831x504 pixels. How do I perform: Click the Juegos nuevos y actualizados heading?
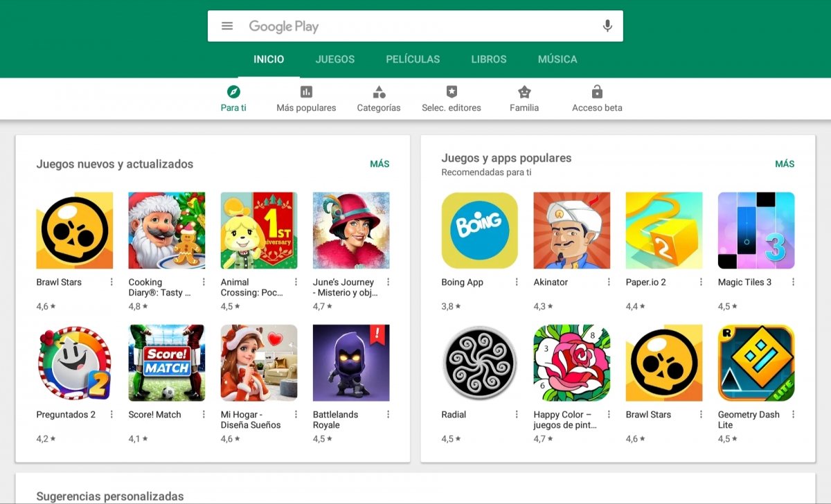pyautogui.click(x=115, y=164)
